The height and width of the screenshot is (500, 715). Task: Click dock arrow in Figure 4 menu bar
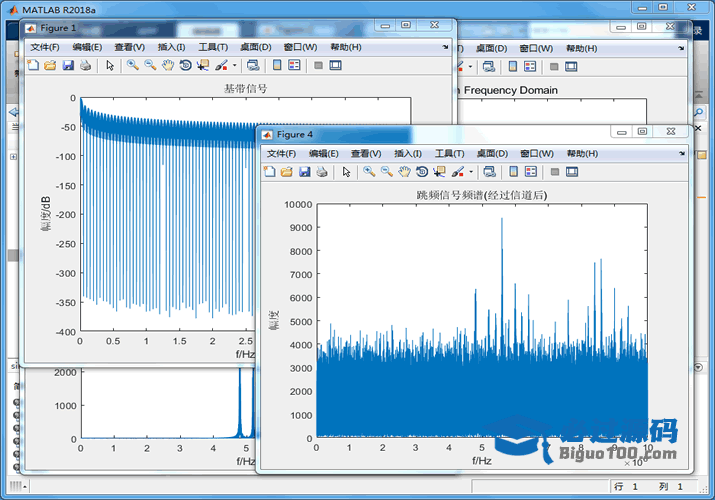[682, 154]
